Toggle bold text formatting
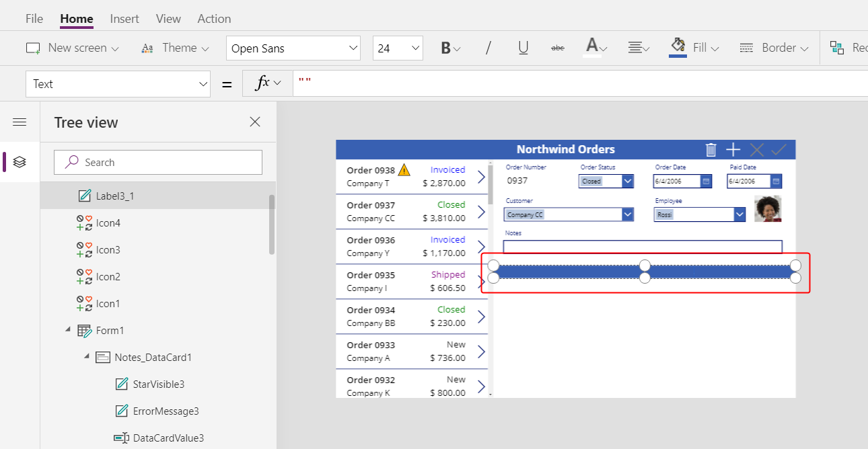The height and width of the screenshot is (449, 868). [x=445, y=48]
